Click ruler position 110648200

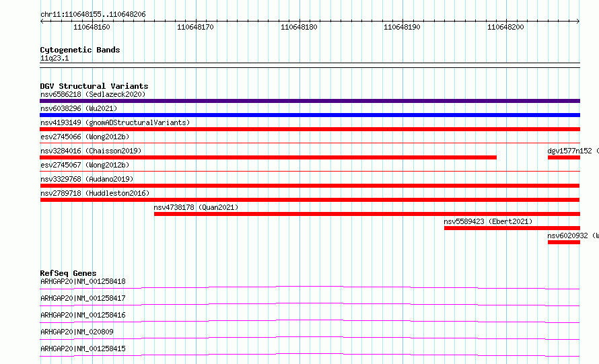(505, 27)
